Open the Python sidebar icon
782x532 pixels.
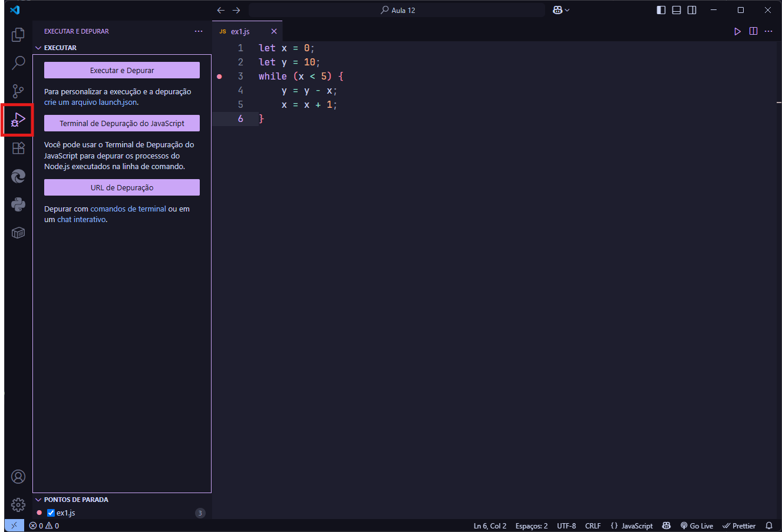[18, 204]
